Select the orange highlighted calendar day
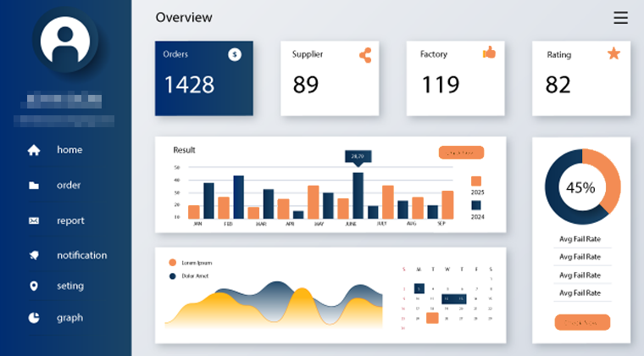The height and width of the screenshot is (356, 644). pyautogui.click(x=432, y=318)
